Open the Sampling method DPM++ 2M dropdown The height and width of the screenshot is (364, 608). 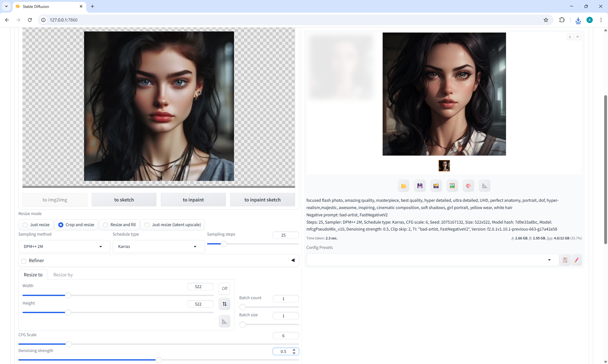[x=64, y=246]
